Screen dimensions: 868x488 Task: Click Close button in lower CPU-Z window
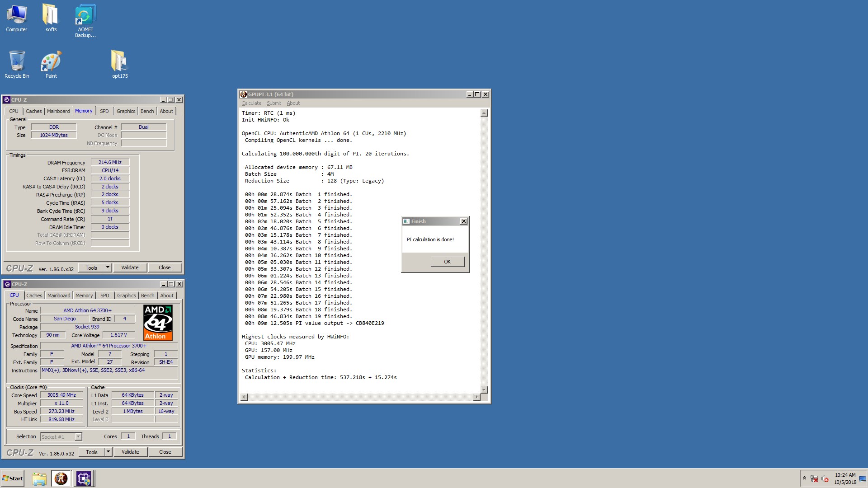coord(165,452)
